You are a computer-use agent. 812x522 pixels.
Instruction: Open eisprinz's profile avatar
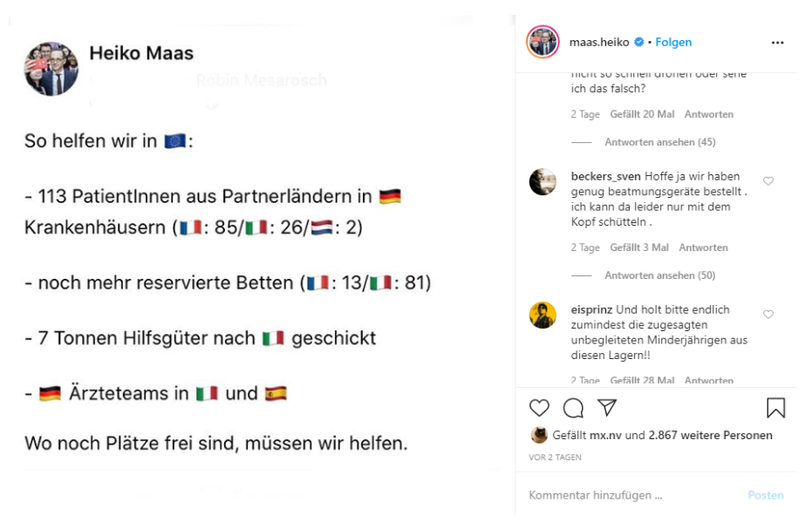[542, 315]
